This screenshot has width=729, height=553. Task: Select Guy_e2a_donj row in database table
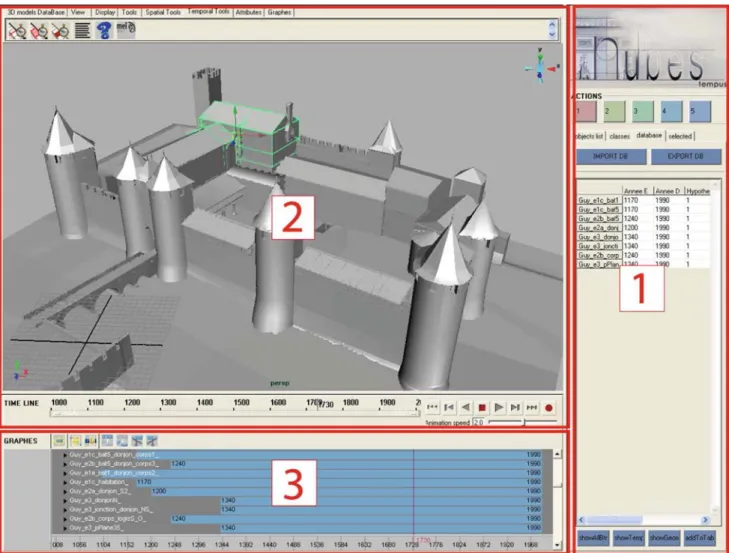643,228
